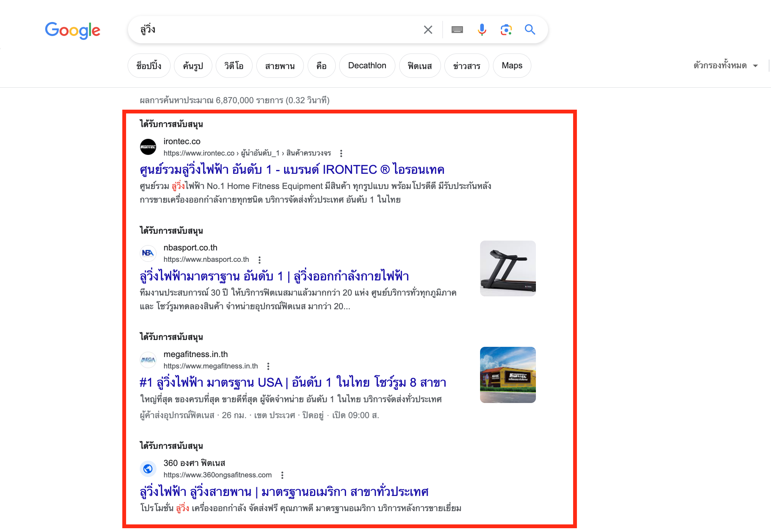
Task: Click the nbasport.co.th URL text
Action: coord(206,259)
